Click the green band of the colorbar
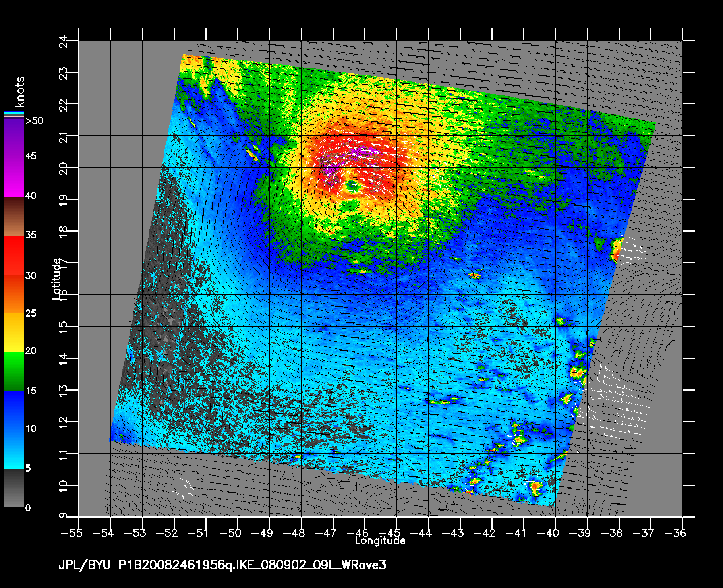 coord(14,372)
